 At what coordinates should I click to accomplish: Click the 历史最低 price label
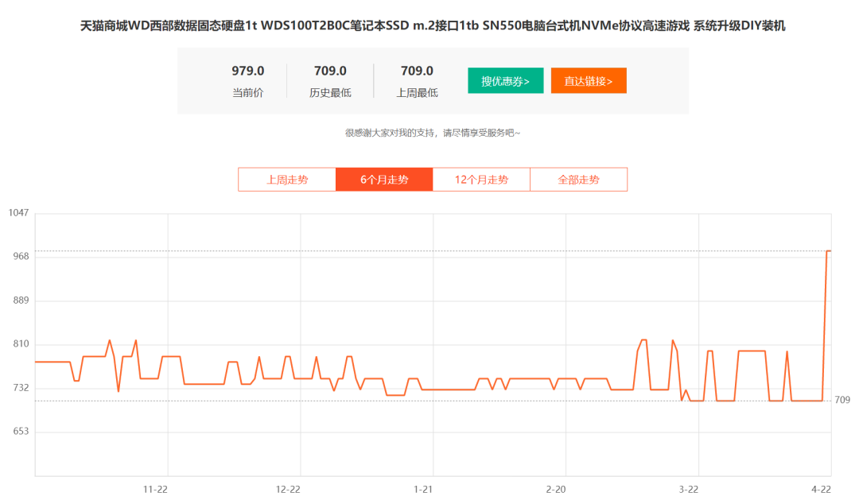331,91
